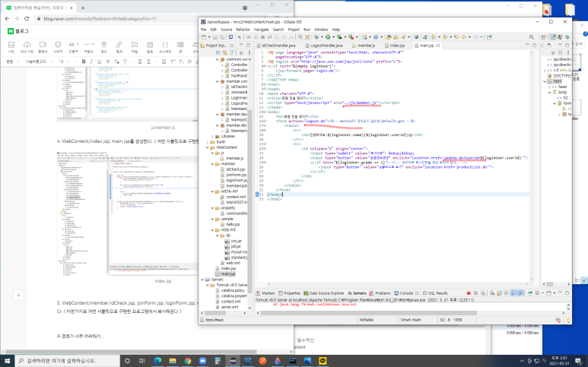Click the New file toolbar icon in Eclipse
588x367 pixels.
pyautogui.click(x=204, y=37)
